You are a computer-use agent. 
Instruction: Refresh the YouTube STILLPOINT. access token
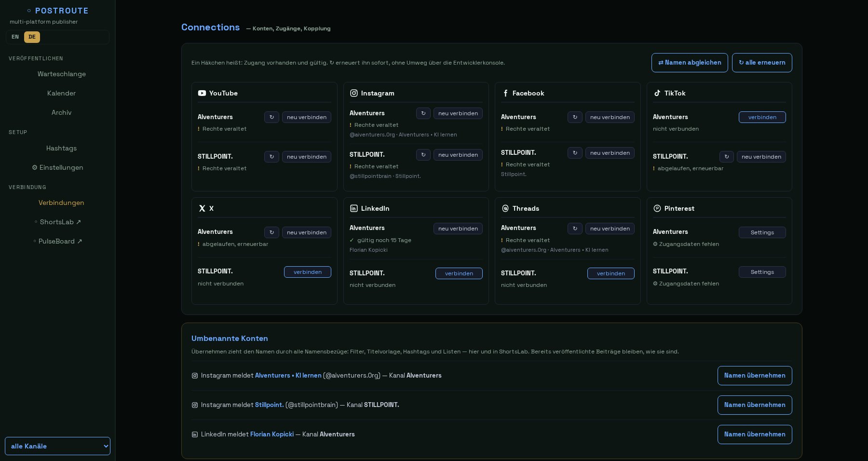click(x=271, y=157)
